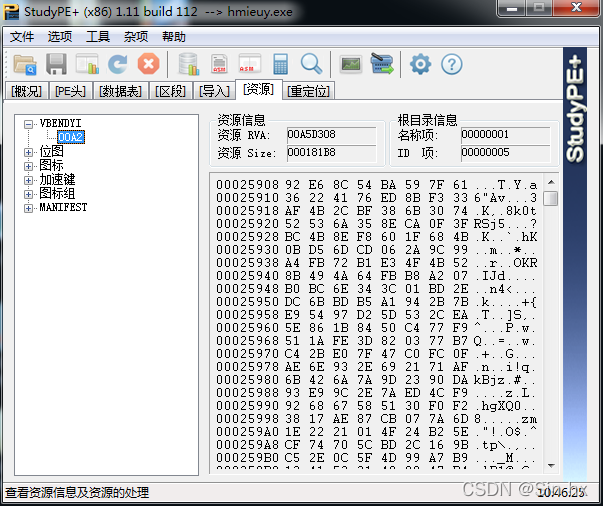This screenshot has height=506, width=603.
Task: Open the 工具 menu
Action: pyautogui.click(x=98, y=37)
